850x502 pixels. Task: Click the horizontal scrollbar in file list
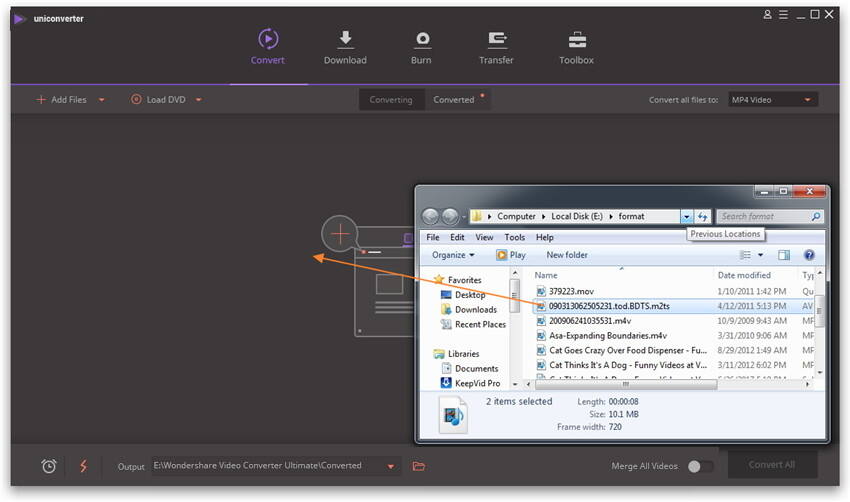[626, 384]
